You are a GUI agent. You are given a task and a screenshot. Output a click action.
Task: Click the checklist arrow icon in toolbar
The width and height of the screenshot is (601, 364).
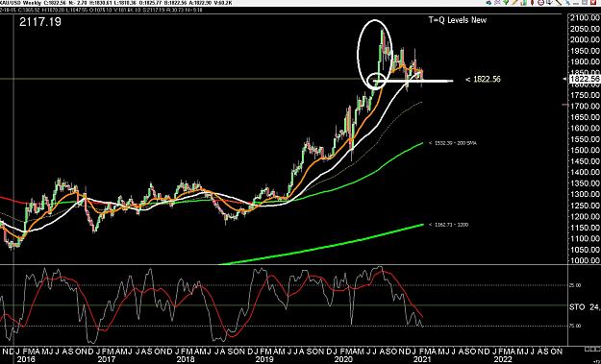coord(550,2)
